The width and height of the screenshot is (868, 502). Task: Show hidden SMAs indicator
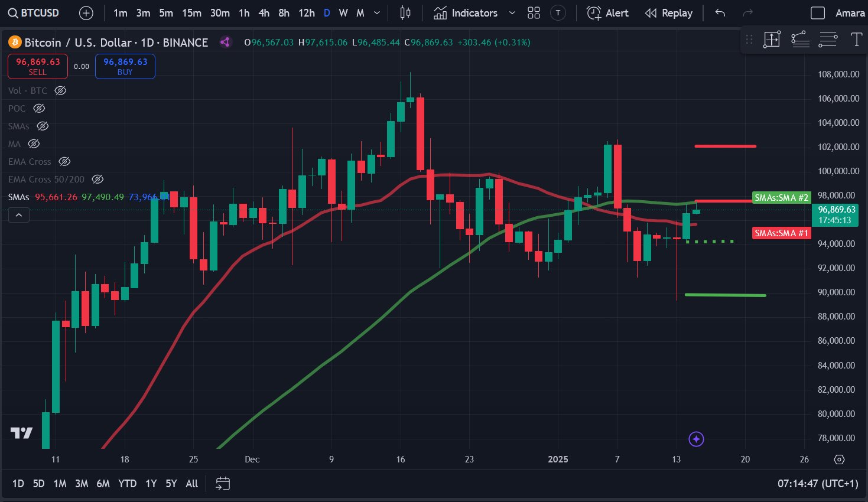(x=43, y=126)
